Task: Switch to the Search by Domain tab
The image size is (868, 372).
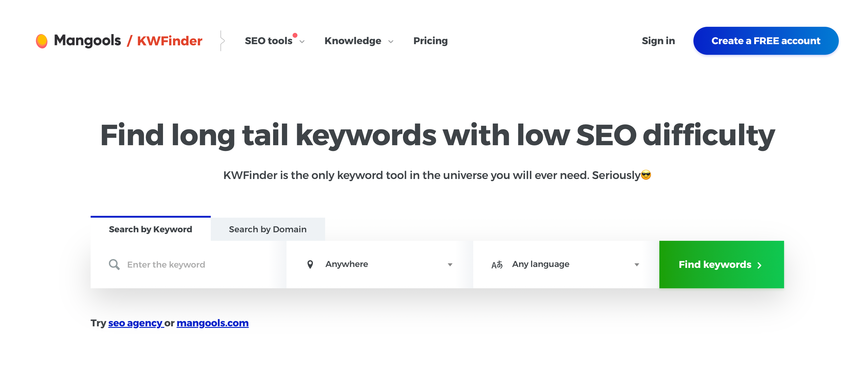Action: coord(268,229)
